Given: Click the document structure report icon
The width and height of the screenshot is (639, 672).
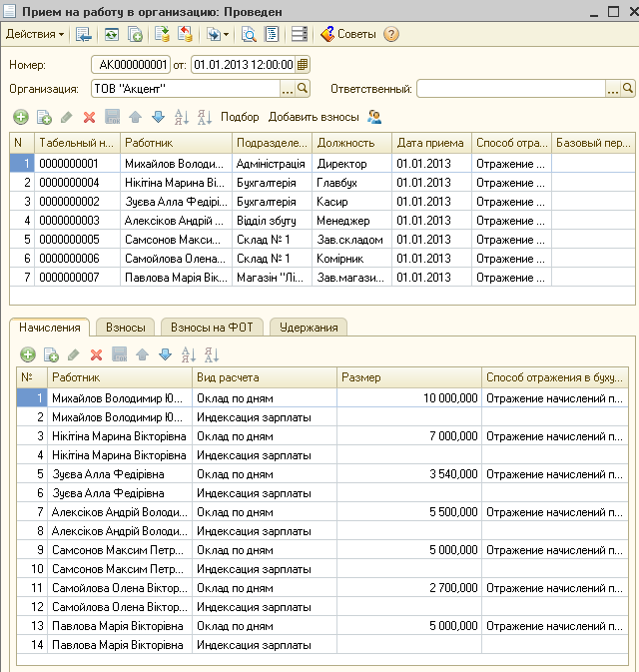Looking at the screenshot, I should coord(272,34).
